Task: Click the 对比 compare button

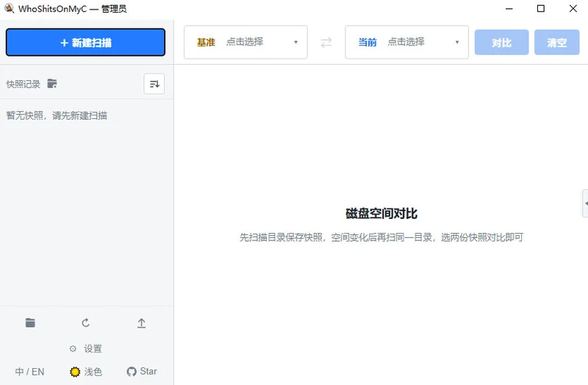Action: tap(502, 43)
